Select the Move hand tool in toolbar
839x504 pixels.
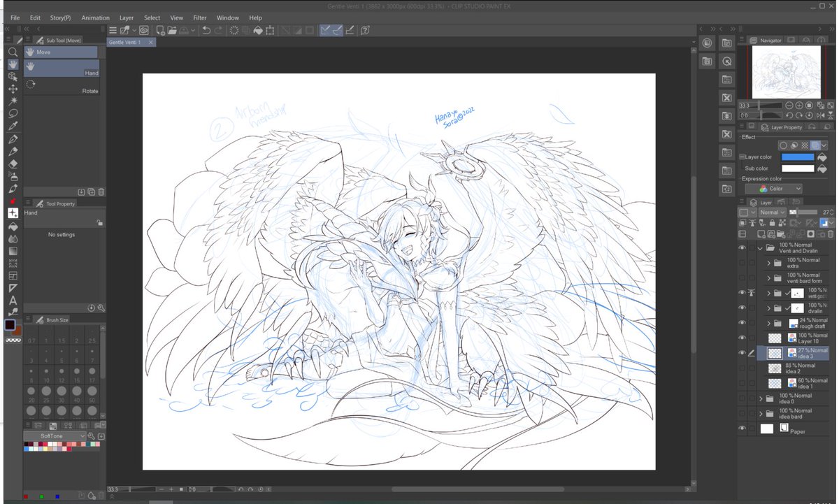pos(13,64)
